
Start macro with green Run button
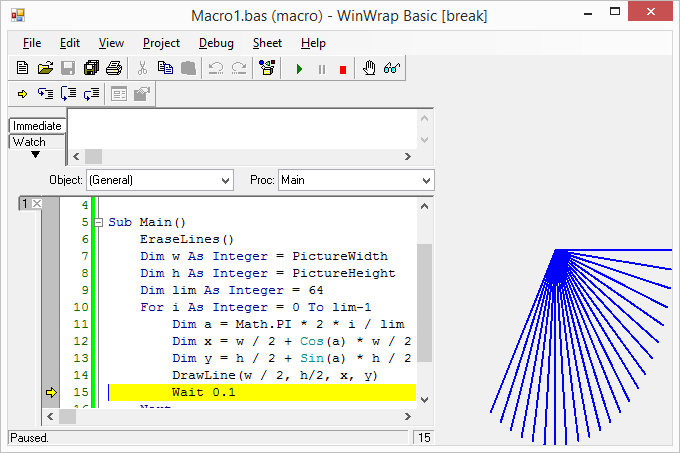[x=299, y=69]
